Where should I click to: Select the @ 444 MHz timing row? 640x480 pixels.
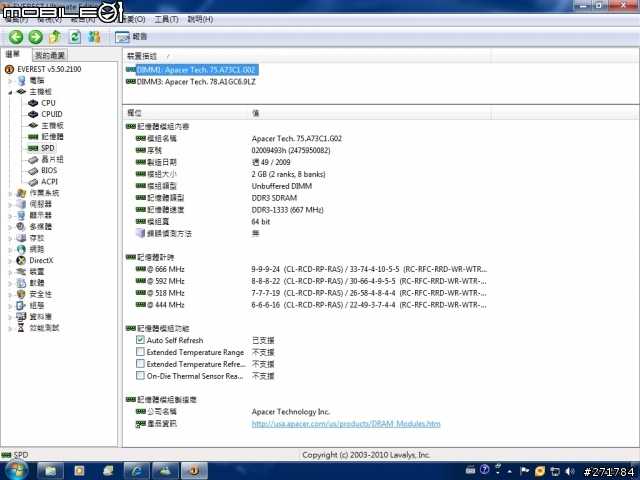(x=311, y=305)
